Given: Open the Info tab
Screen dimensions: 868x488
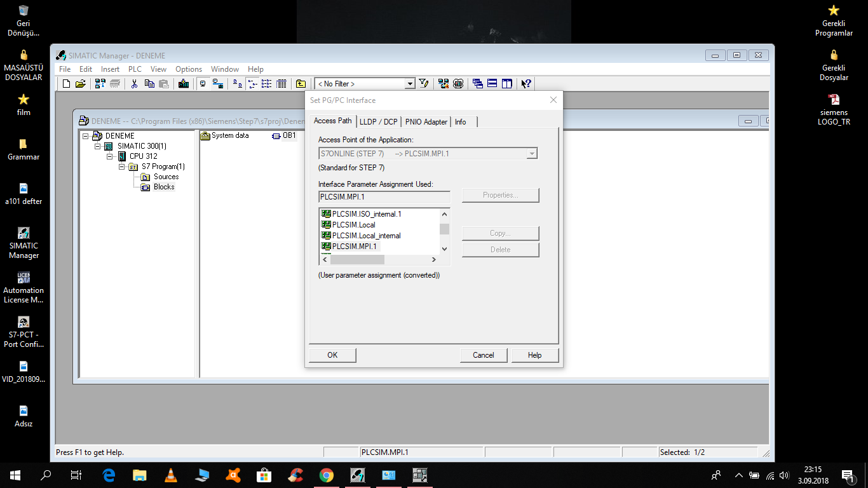Looking at the screenshot, I should pyautogui.click(x=461, y=122).
